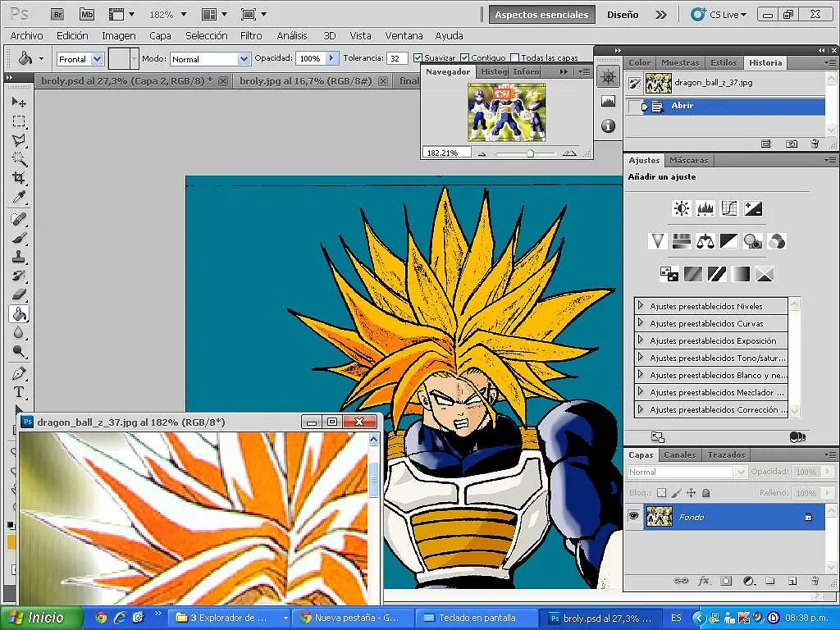
Task: Activate the Aspectos esenciales workspace
Action: tap(541, 15)
